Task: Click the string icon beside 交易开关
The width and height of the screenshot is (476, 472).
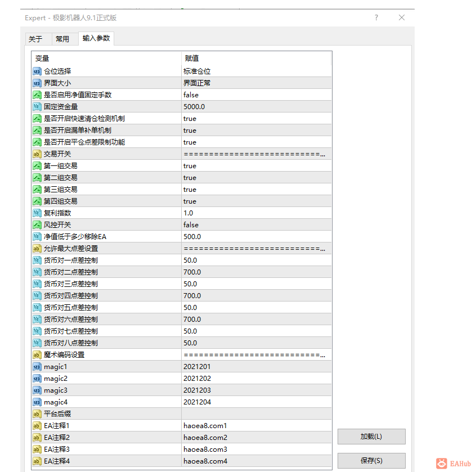Action: [37, 154]
